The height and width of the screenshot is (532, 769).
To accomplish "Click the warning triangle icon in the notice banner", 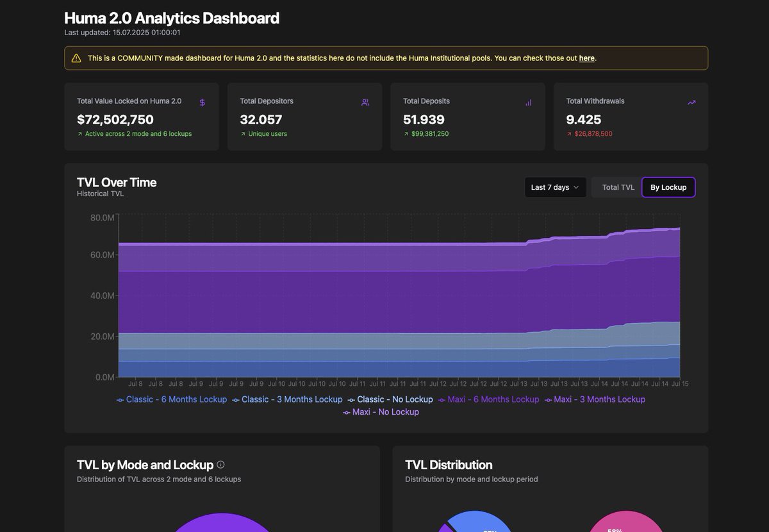I will coord(76,58).
